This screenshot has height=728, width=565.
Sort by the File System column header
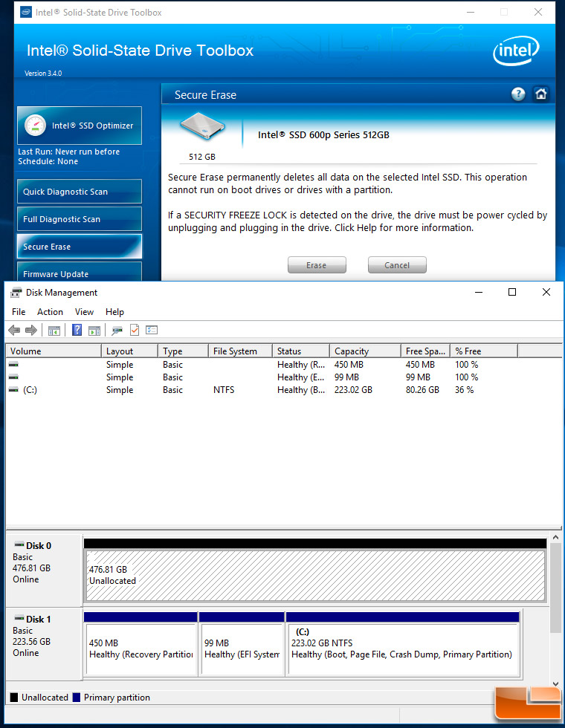(241, 351)
